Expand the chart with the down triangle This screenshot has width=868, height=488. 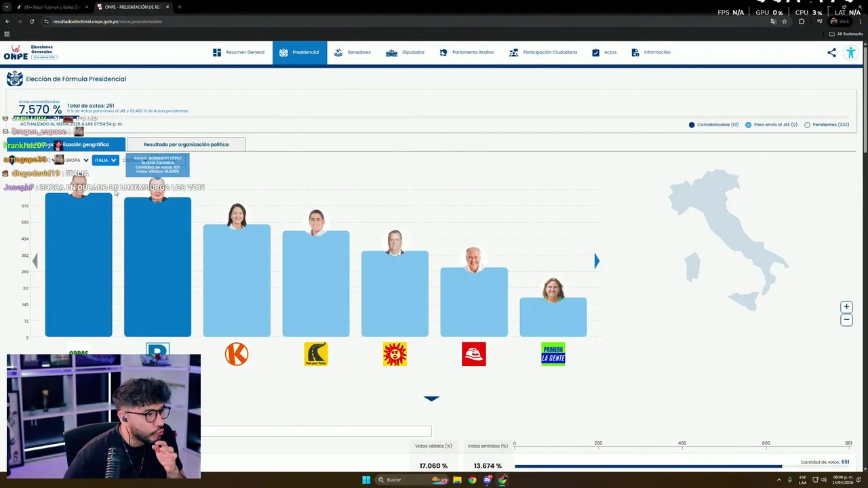click(431, 399)
